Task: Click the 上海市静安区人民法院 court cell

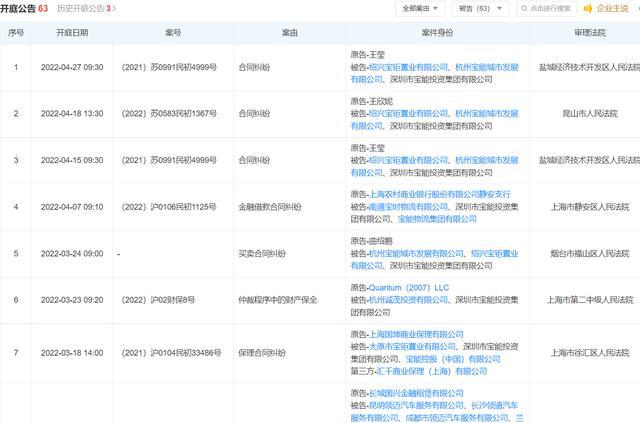Action: coord(590,207)
